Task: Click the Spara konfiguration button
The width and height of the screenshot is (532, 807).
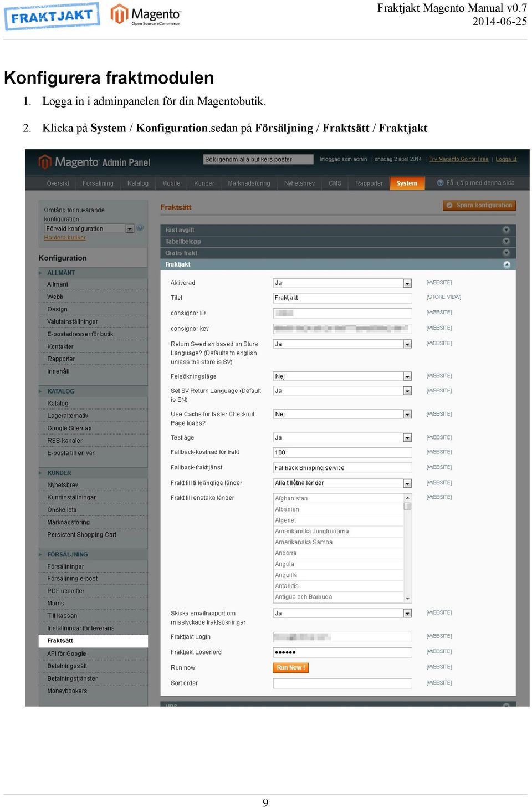Action: 479,205
